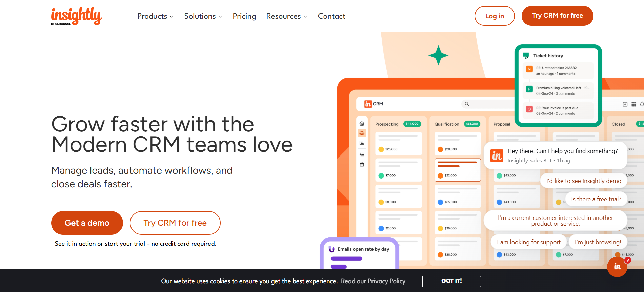Click the green P ticket avatar
The width and height of the screenshot is (644, 292).
529,89
